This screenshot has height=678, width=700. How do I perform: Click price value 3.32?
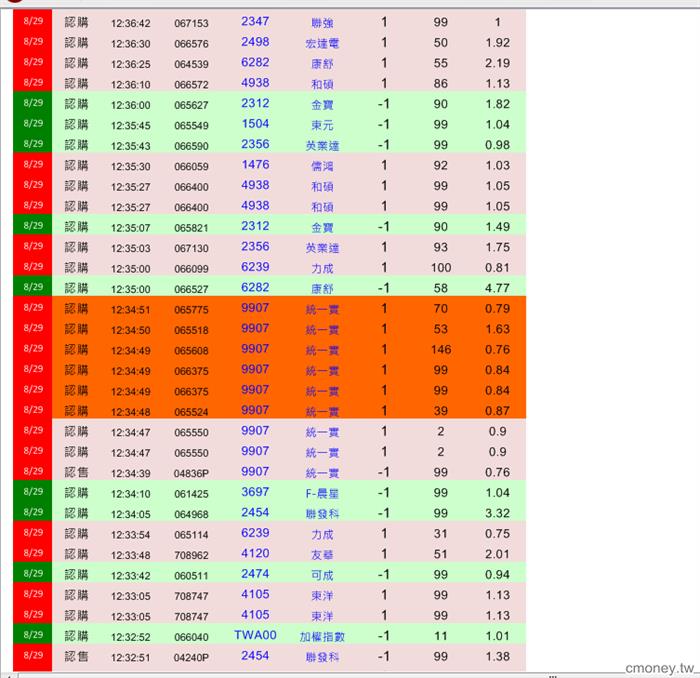(x=497, y=513)
